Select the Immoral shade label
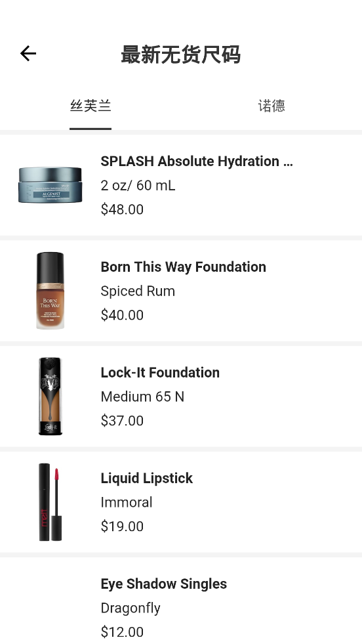 coord(127,502)
